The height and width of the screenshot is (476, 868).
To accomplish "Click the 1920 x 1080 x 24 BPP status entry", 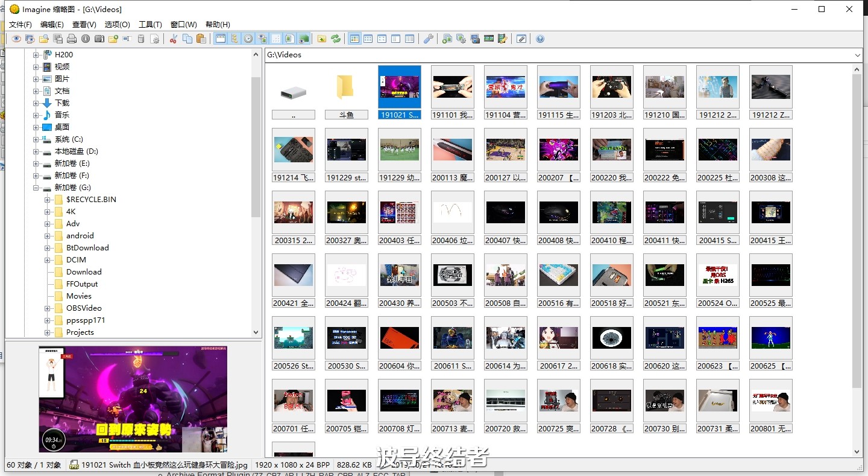I will click(292, 465).
